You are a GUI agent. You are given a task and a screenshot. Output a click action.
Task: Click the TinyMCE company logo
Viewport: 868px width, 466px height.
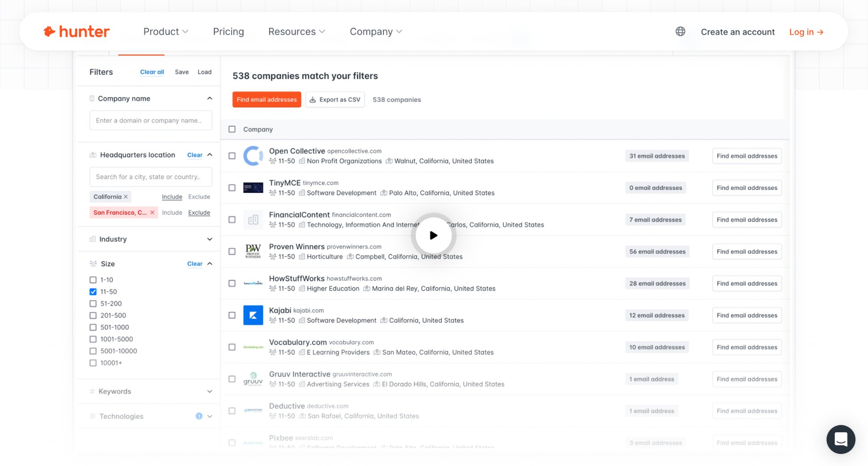[253, 188]
